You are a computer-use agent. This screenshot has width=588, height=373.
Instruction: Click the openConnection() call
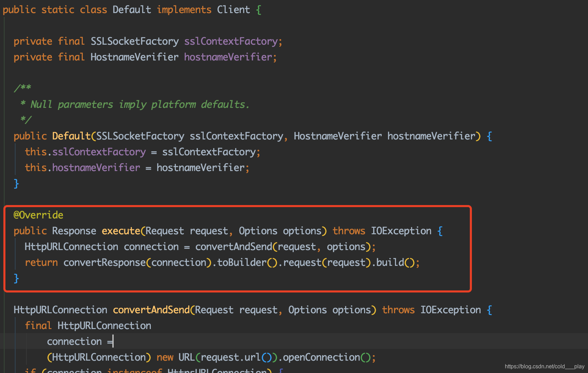click(327, 357)
